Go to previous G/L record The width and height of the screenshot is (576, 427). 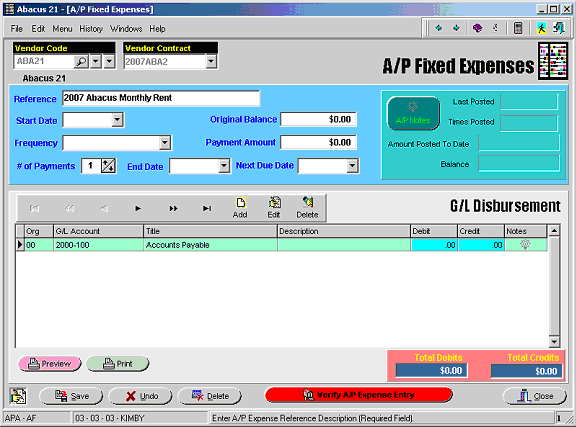(104, 208)
